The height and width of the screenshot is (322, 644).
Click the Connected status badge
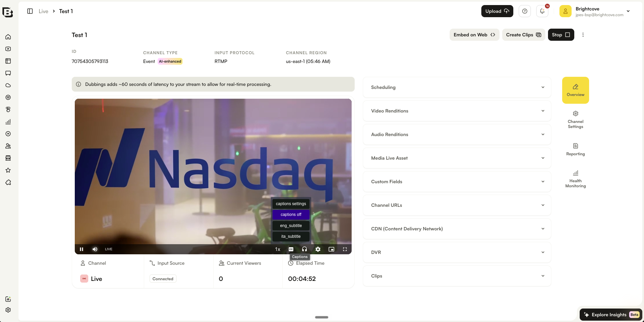(x=163, y=279)
